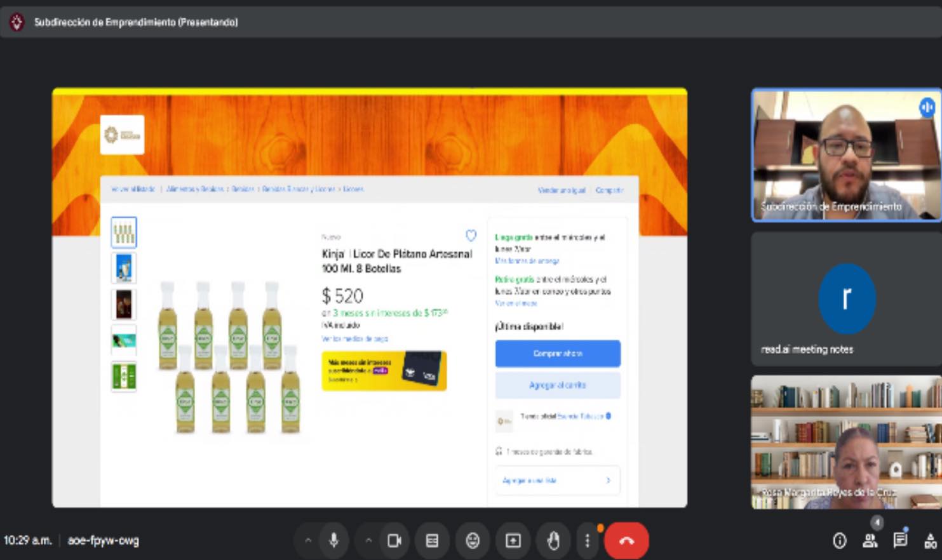Click the Alimentos y Bebidas breadcrumb
This screenshot has height=560, width=942.
(x=195, y=189)
